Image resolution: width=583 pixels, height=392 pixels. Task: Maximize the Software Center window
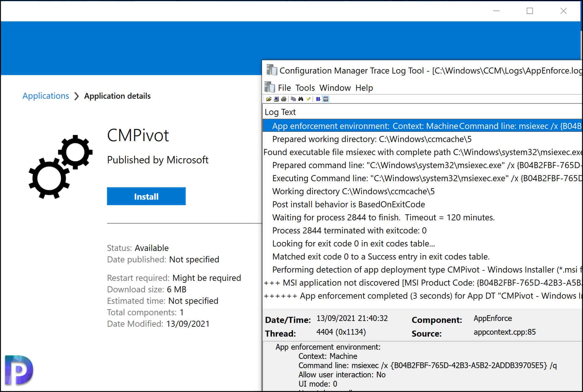pyautogui.click(x=530, y=11)
